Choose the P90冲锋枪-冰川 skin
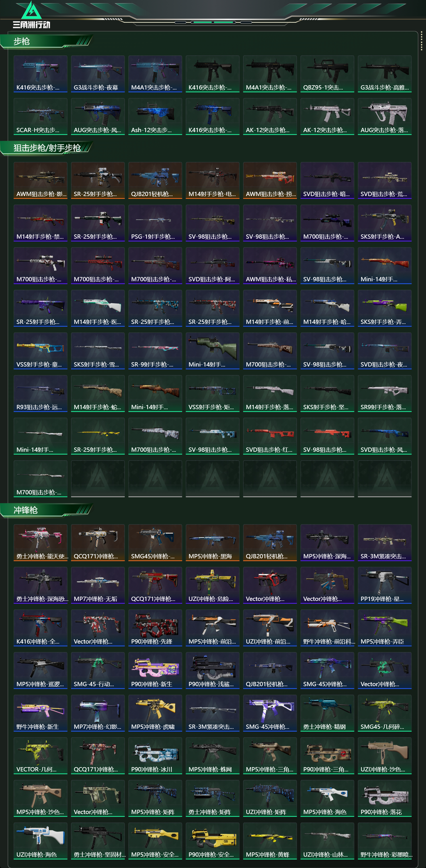The image size is (426, 868). point(155,756)
